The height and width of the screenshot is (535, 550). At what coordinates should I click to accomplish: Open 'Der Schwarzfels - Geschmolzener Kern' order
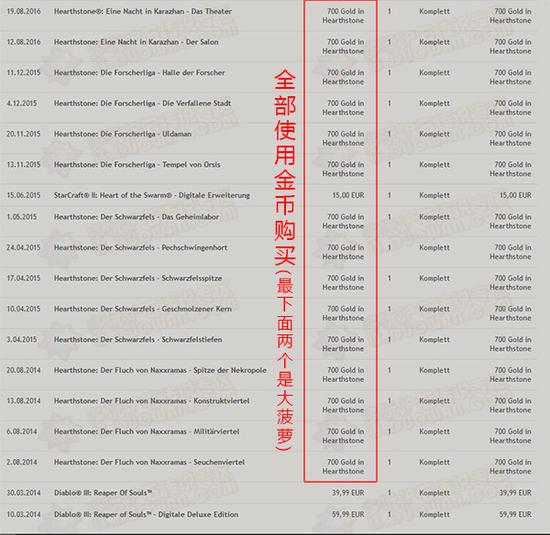(x=143, y=309)
